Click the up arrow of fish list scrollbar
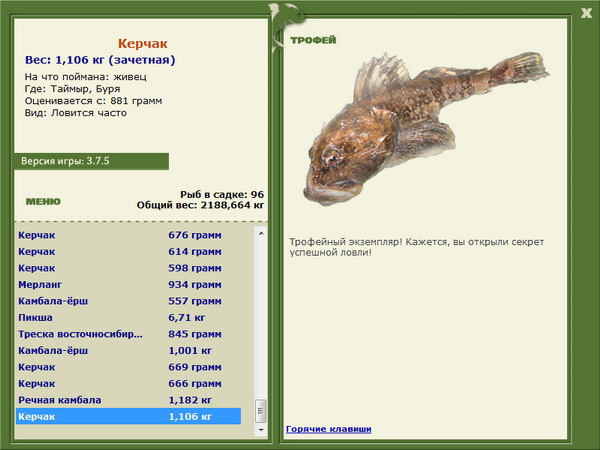 [x=261, y=233]
